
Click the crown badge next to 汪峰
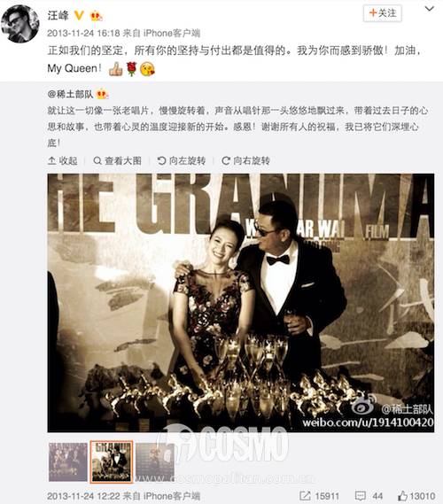pyautogui.click(x=96, y=15)
